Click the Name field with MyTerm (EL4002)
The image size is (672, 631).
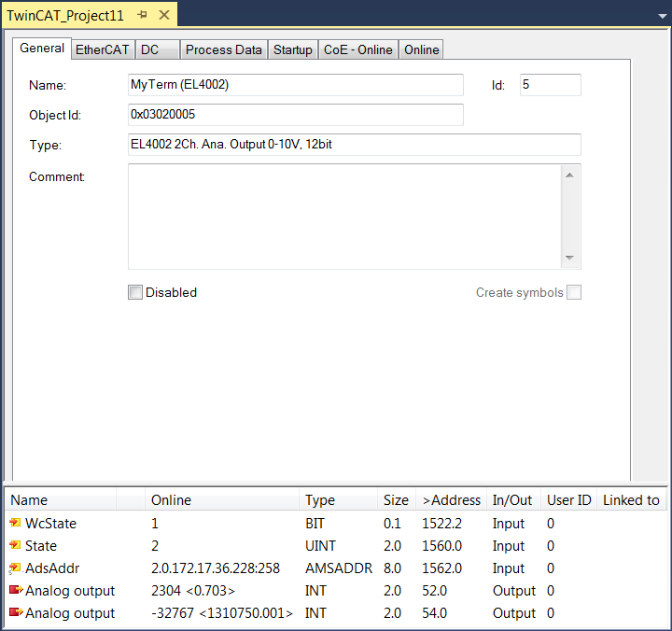click(296, 84)
